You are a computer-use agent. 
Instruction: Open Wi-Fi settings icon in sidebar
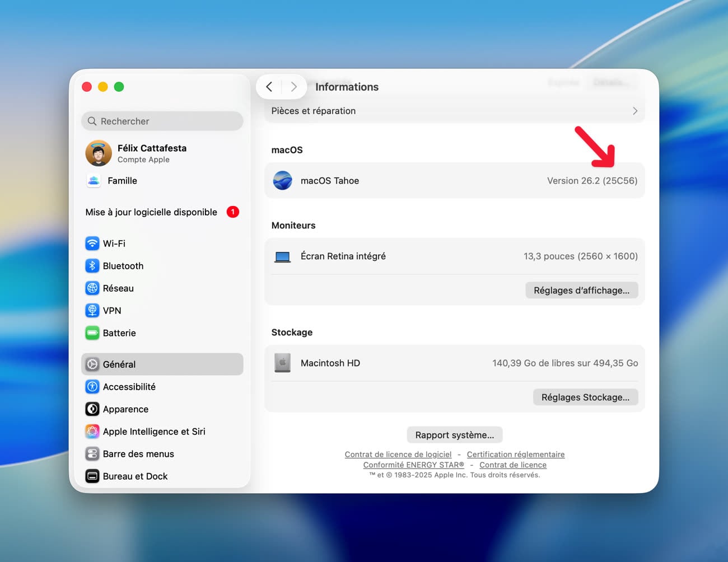92,243
